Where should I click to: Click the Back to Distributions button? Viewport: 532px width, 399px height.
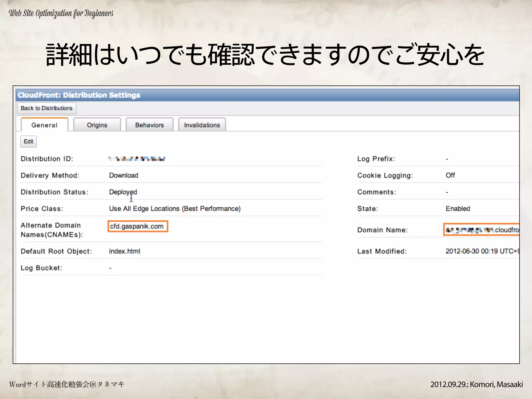[46, 108]
